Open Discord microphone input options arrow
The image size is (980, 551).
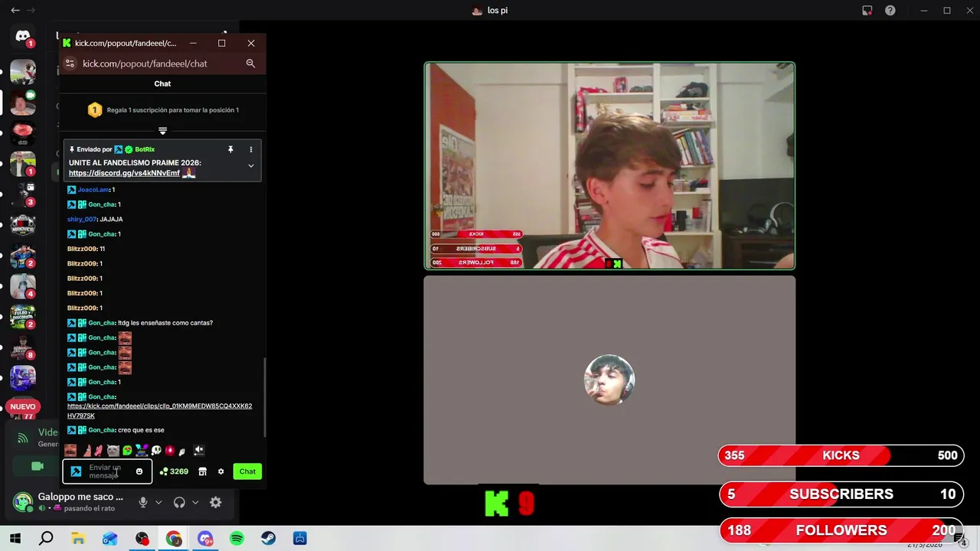tap(158, 502)
